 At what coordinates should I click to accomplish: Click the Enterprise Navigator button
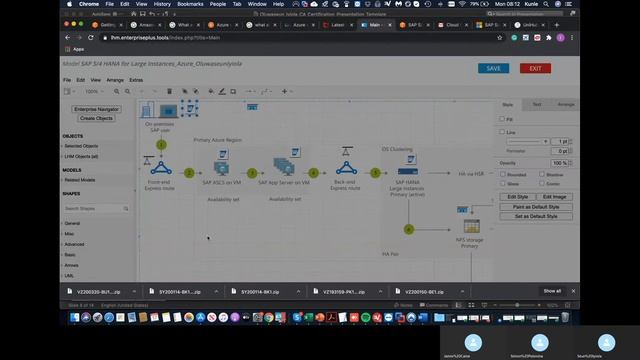pyautogui.click(x=96, y=109)
